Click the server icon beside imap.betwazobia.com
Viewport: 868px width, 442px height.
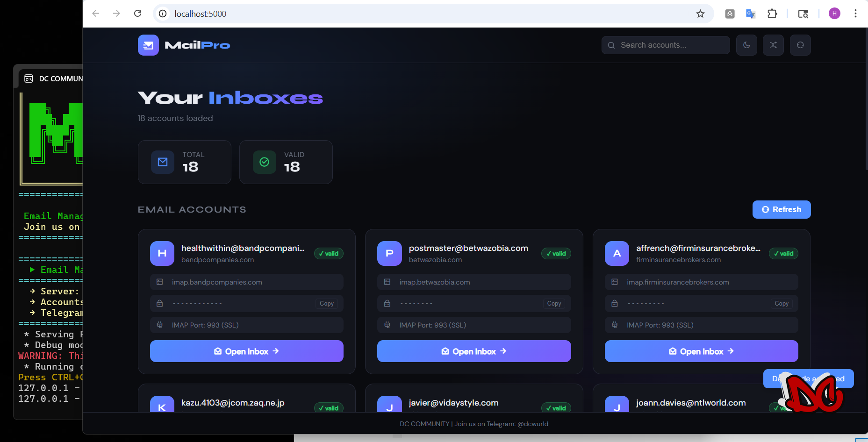click(x=387, y=282)
